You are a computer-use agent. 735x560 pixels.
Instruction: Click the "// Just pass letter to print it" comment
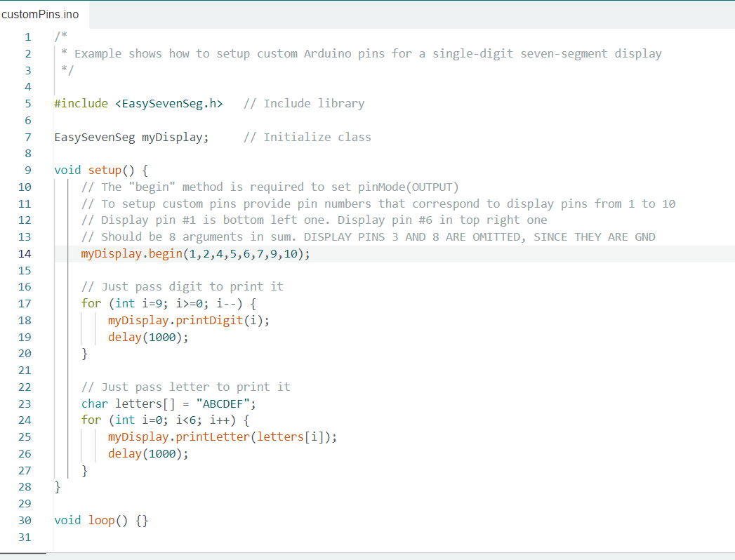(185, 387)
